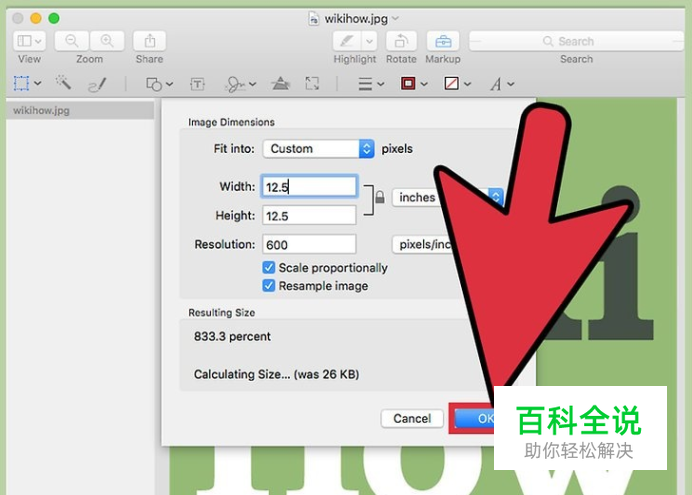This screenshot has height=495, width=692.
Task: Expand the fill color dropdown chevron
Action: [x=467, y=84]
